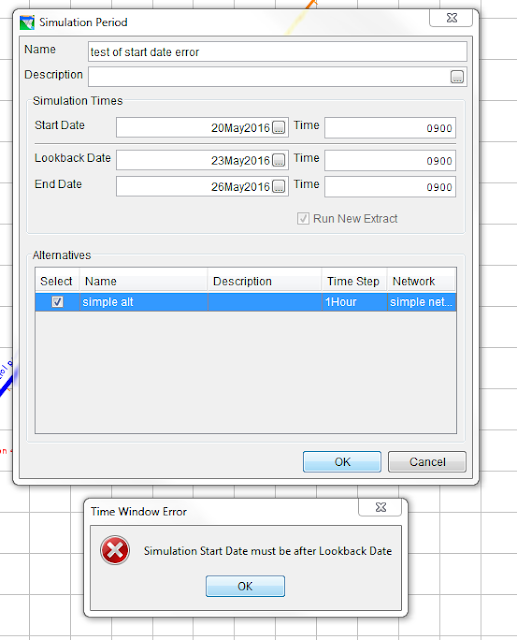This screenshot has height=640, width=517.
Task: Click the 'simple net...' network cell
Action: point(422,302)
